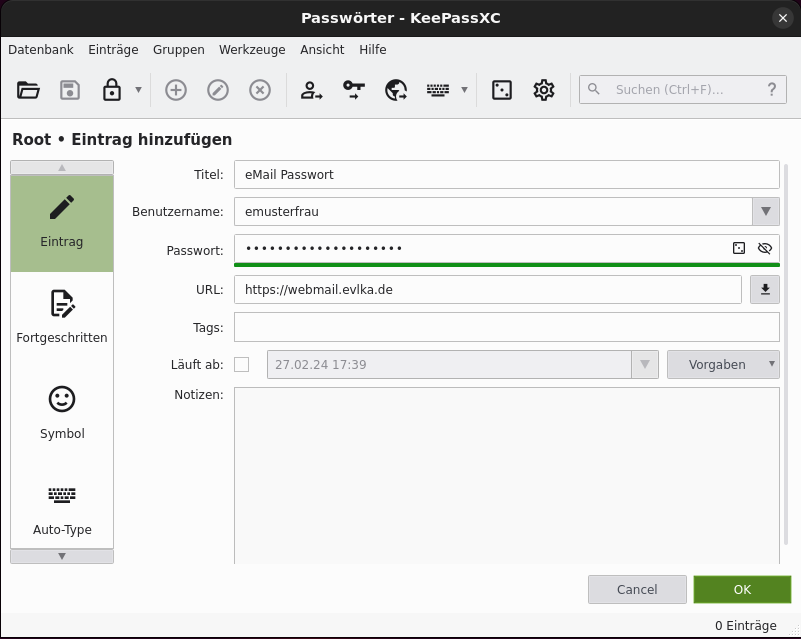Screen dimensions: 801x639
Task: Click into the Tags field
Action: click(507, 327)
